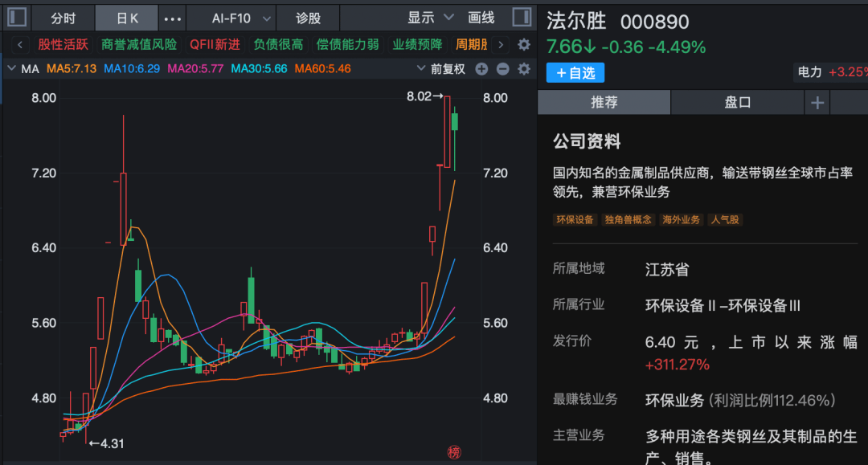868x465 pixels.
Task: Click the MA20:5.77 colored indicator label
Action: coord(196,69)
